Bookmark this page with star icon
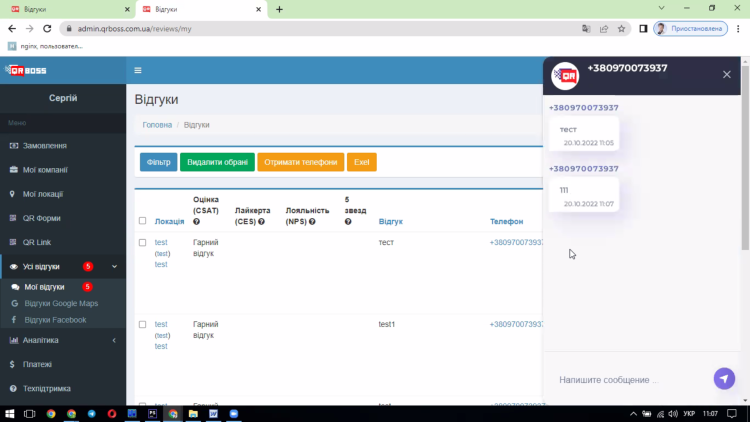Screen dimensions: 750x422 pyautogui.click(x=621, y=29)
